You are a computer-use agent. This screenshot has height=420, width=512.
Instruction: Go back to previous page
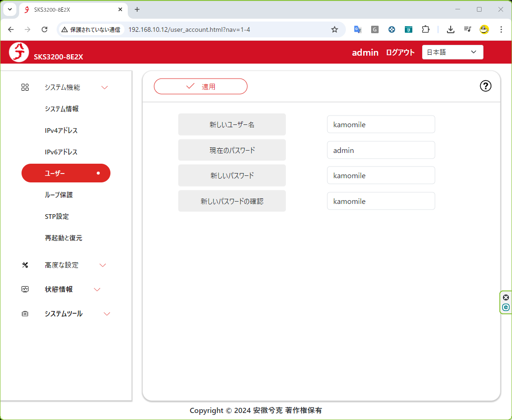(11, 29)
